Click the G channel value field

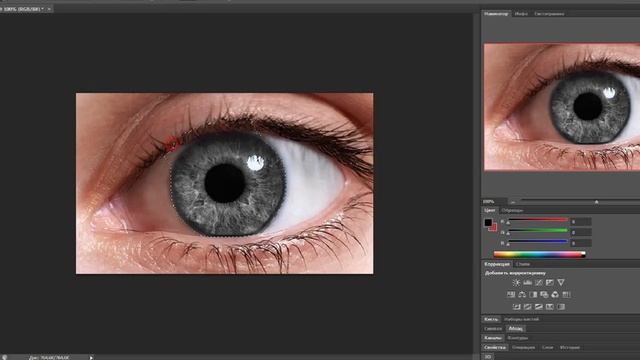[581, 232]
